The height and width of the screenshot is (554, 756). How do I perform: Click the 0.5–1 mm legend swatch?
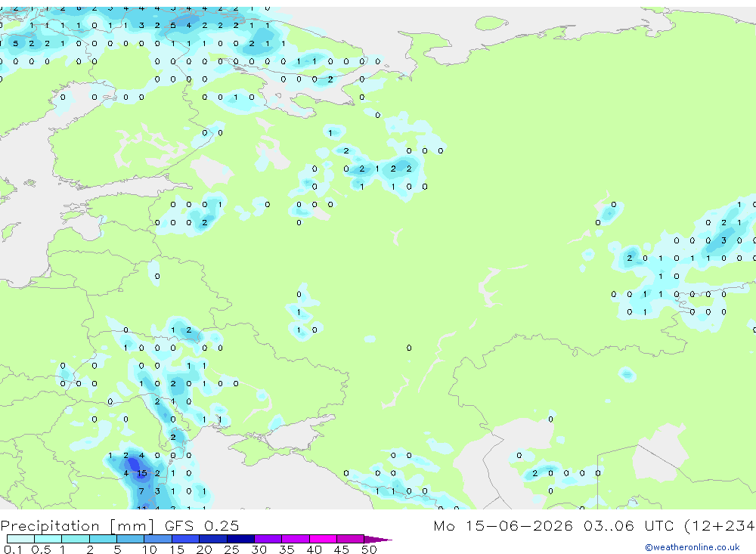48,539
